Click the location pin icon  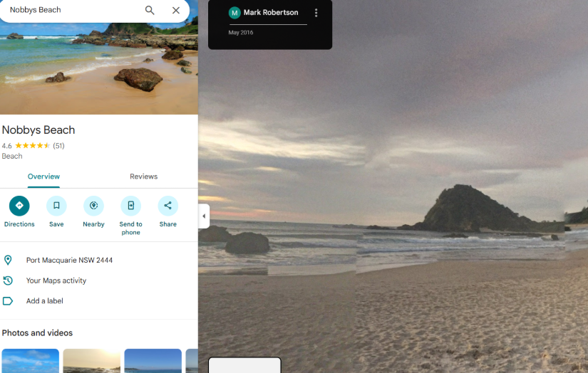(8, 260)
